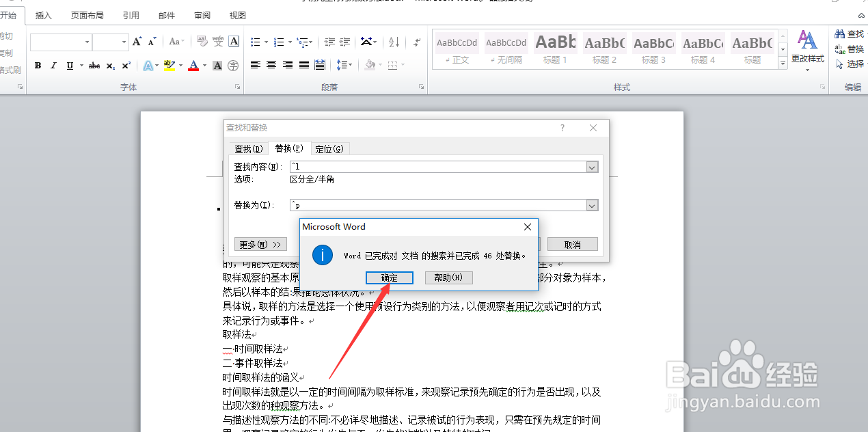The height and width of the screenshot is (432, 868).
Task: Open the phonetic guide (wén) tool
Action: (x=218, y=42)
